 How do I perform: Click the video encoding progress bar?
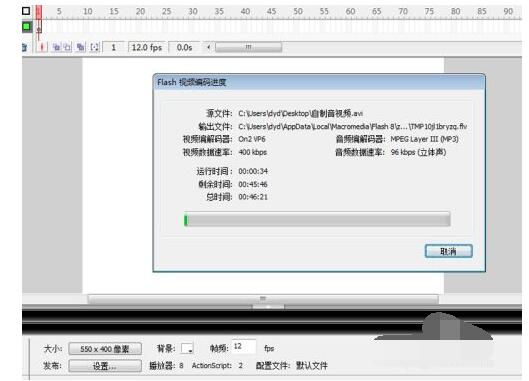tap(317, 220)
